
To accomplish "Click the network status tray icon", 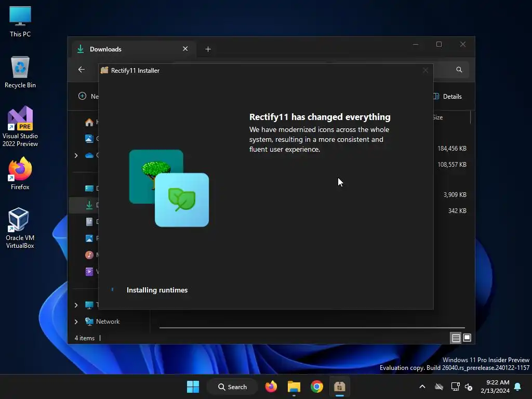I will (455, 387).
